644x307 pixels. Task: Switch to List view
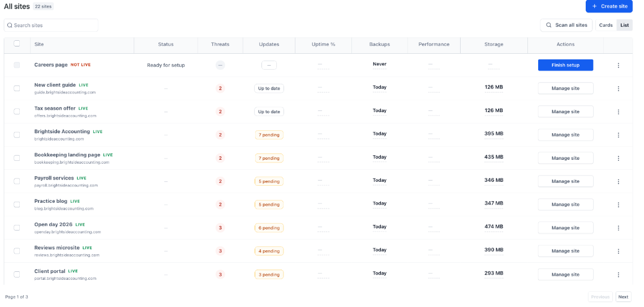pyautogui.click(x=624, y=25)
